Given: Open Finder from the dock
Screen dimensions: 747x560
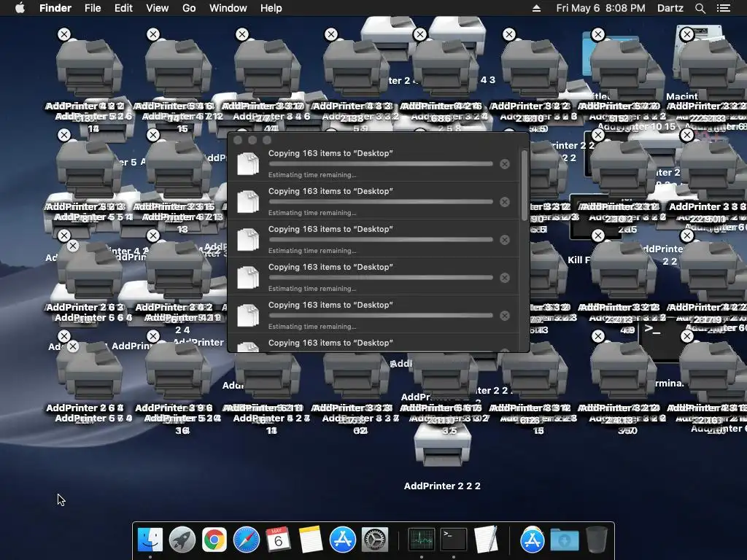Looking at the screenshot, I should (x=150, y=540).
